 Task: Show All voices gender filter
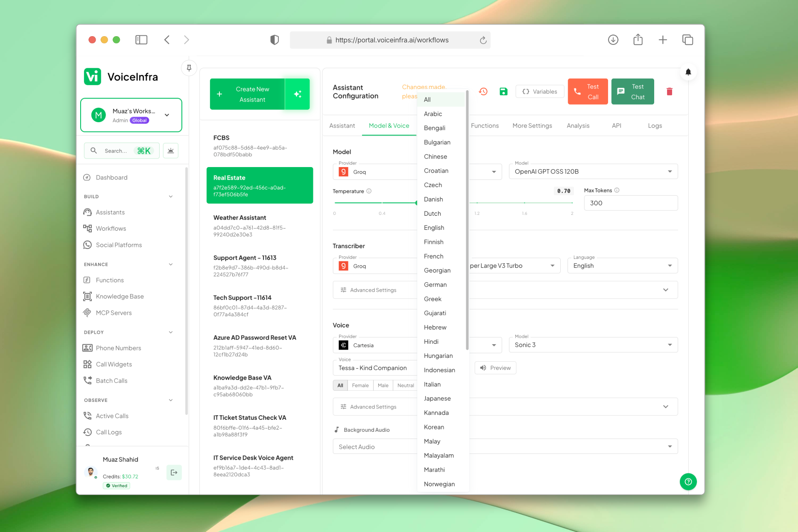(340, 385)
